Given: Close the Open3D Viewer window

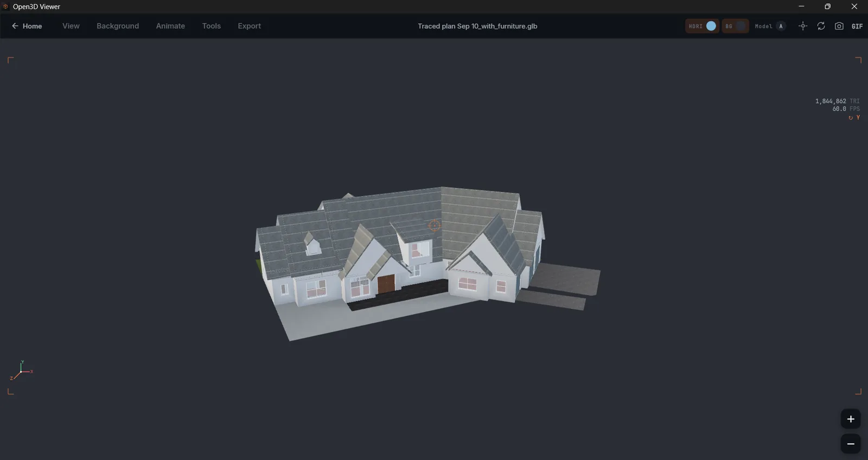Looking at the screenshot, I should (x=854, y=7).
